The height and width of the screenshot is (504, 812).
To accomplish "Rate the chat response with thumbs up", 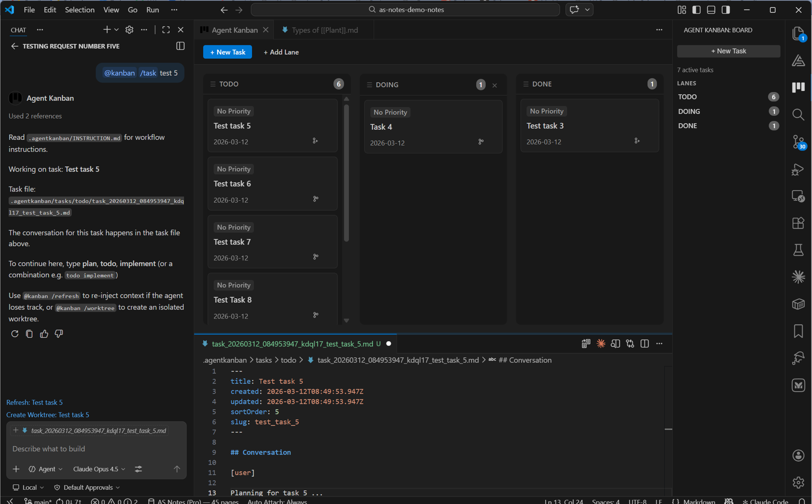I will point(44,334).
